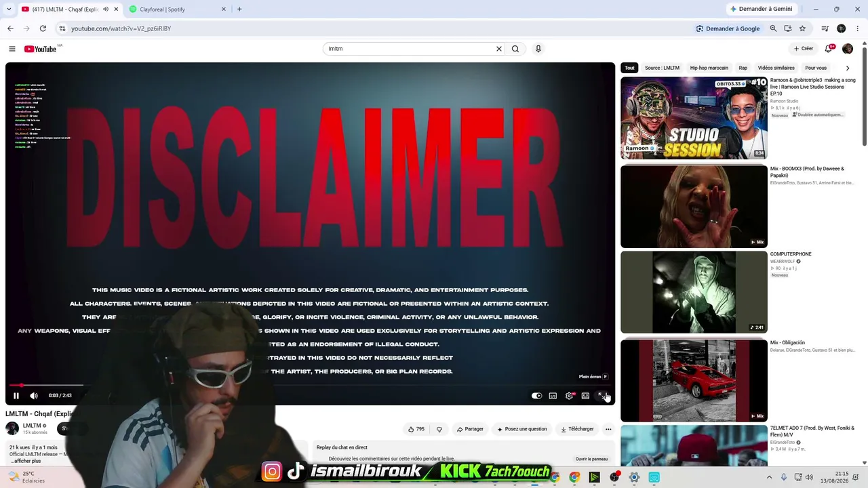Select the Source : LMLTM chip

click(662, 68)
